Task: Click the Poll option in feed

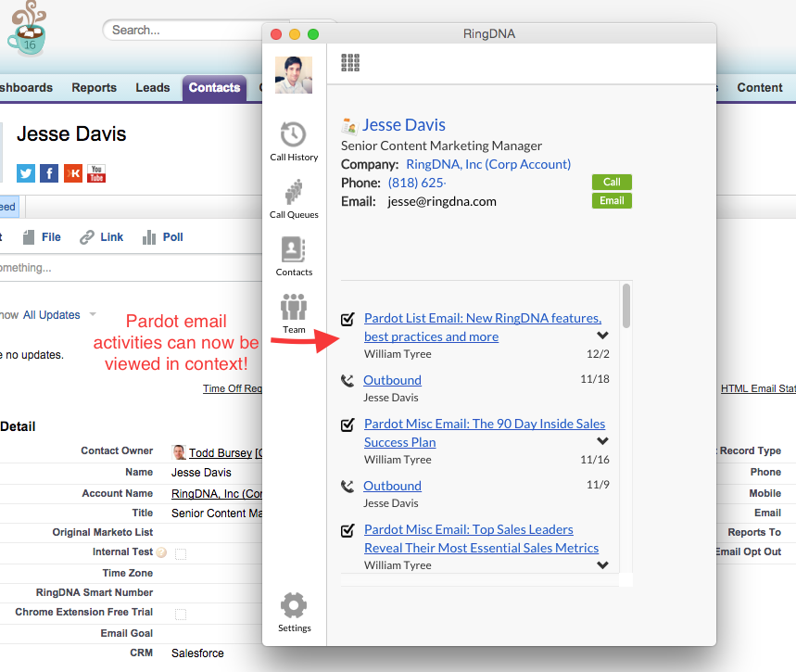Action: [172, 236]
